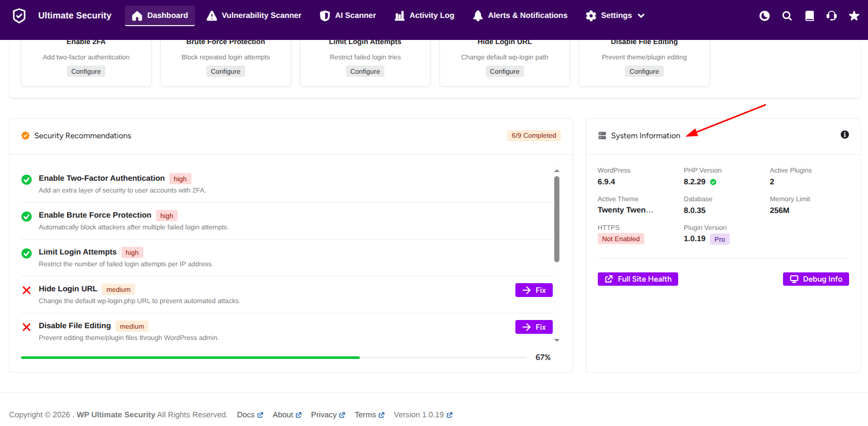Click the recommendations scroll down arrow
This screenshot has width=868, height=426.
pos(557,340)
